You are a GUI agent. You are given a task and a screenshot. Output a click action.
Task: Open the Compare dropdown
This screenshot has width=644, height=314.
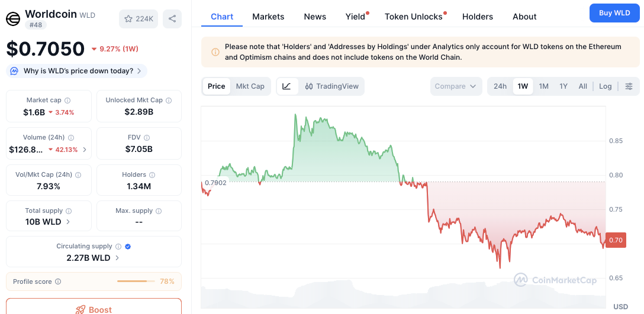pyautogui.click(x=455, y=86)
